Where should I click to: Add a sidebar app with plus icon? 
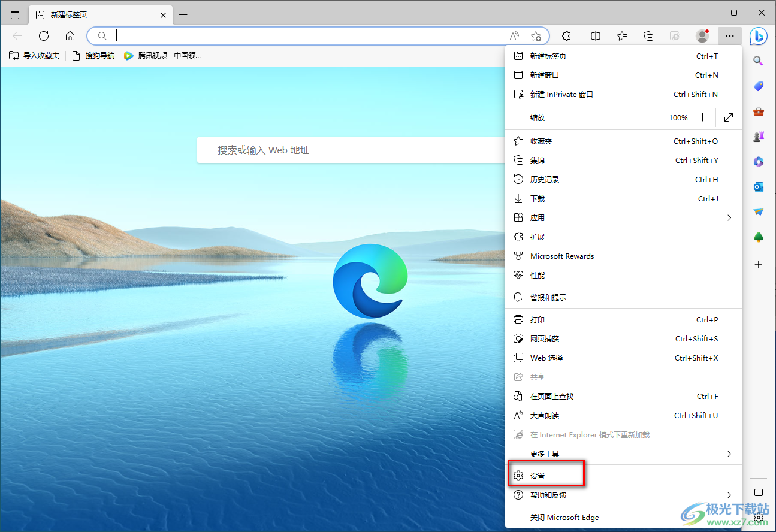click(758, 264)
